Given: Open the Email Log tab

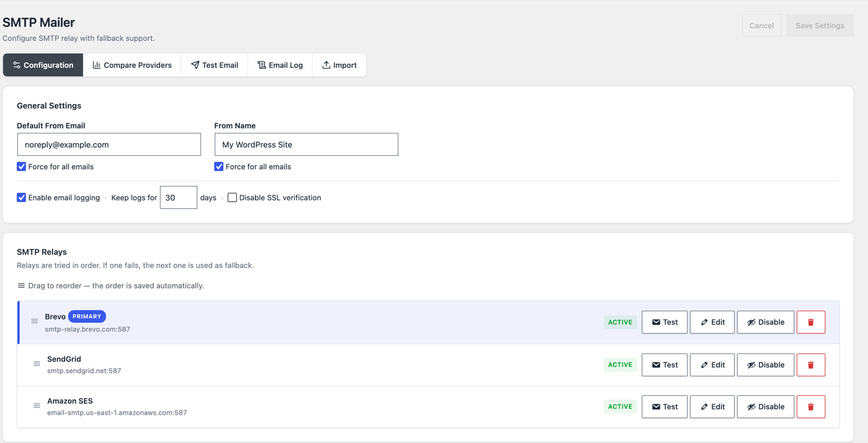Looking at the screenshot, I should point(280,65).
